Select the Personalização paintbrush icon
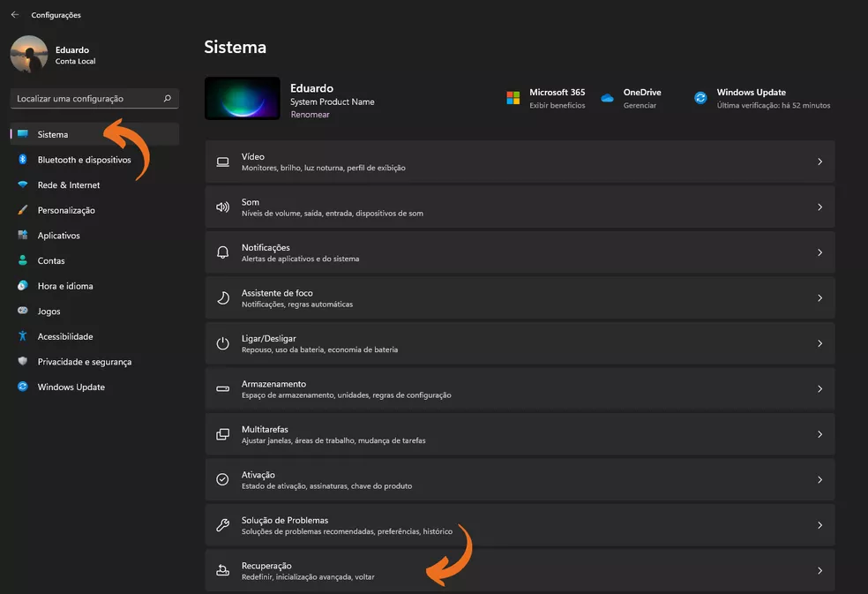The height and width of the screenshot is (594, 868). pyautogui.click(x=22, y=210)
